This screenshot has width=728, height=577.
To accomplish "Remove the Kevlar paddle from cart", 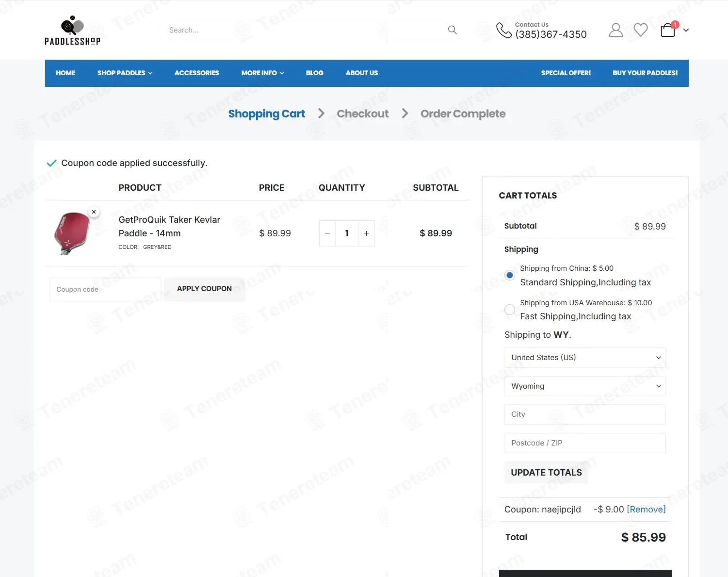I will point(94,212).
